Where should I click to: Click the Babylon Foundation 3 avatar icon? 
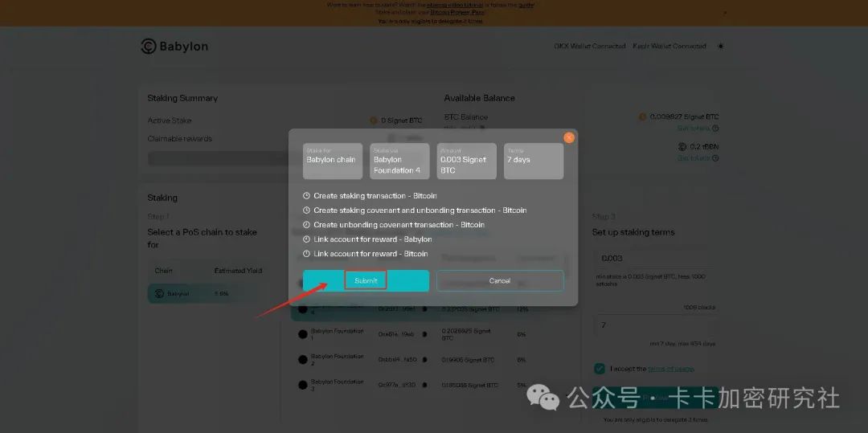click(x=303, y=385)
